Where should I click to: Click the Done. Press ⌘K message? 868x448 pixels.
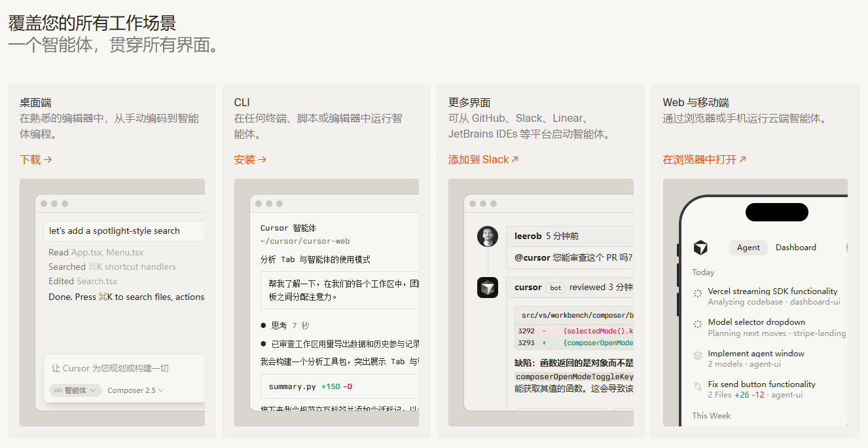(126, 297)
